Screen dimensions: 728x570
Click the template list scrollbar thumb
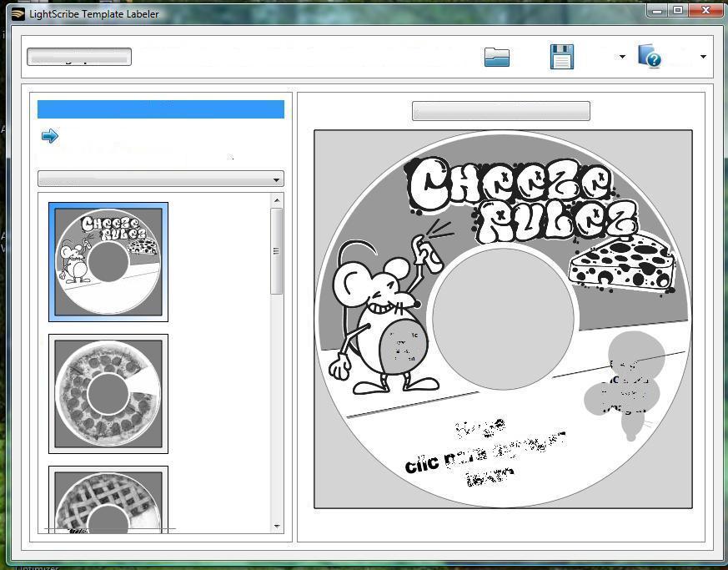coord(277,250)
